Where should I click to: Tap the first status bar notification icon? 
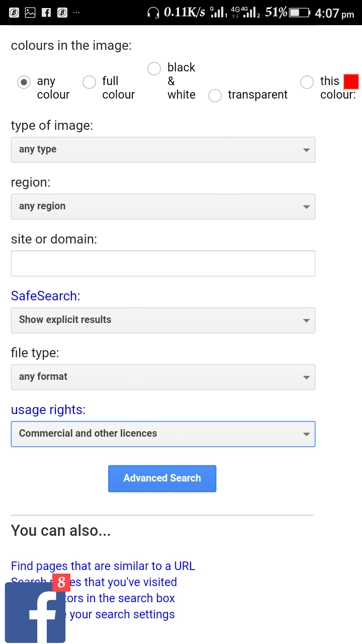click(x=14, y=13)
